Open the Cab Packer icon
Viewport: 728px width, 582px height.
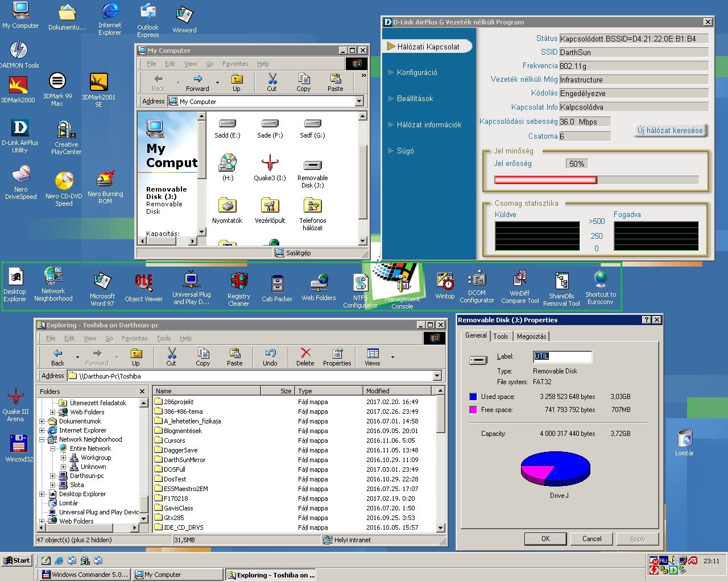click(277, 288)
